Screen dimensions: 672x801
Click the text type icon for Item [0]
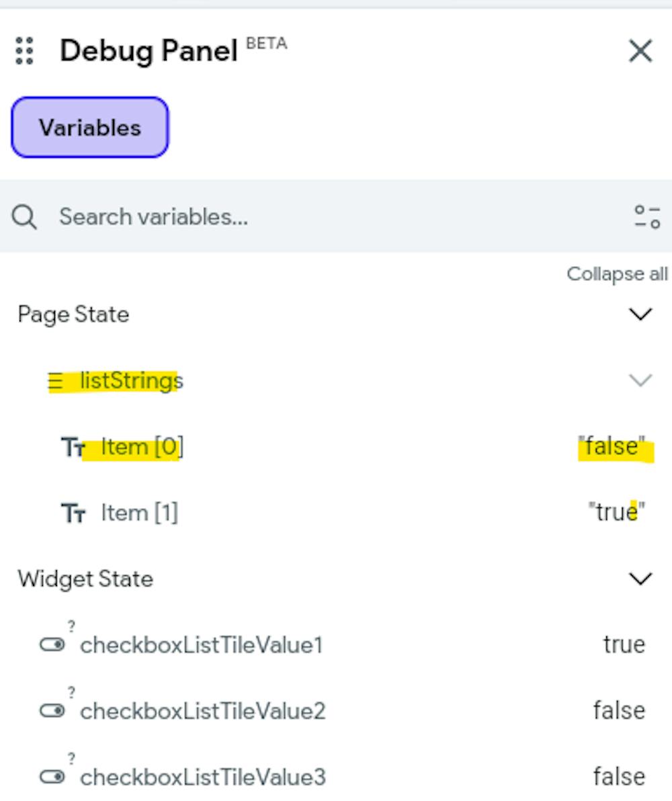(73, 448)
